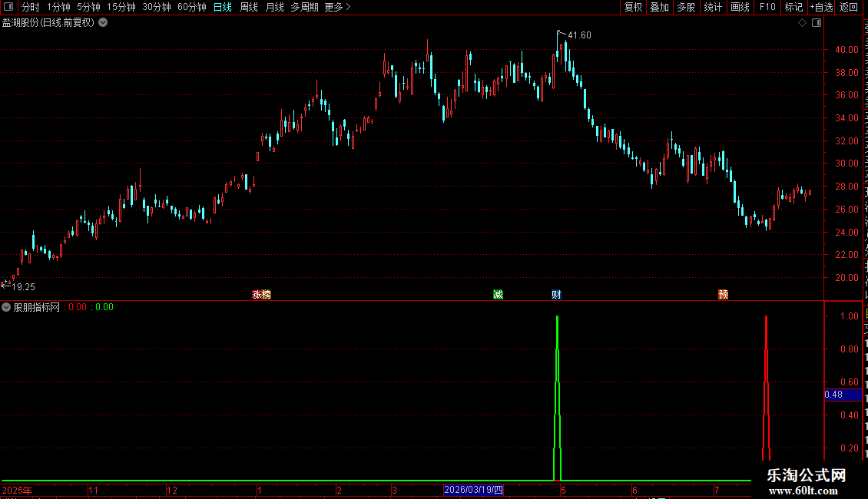This screenshot has width=868, height=499.
Task: Select the 1分钟 period tab
Action: (x=58, y=7)
